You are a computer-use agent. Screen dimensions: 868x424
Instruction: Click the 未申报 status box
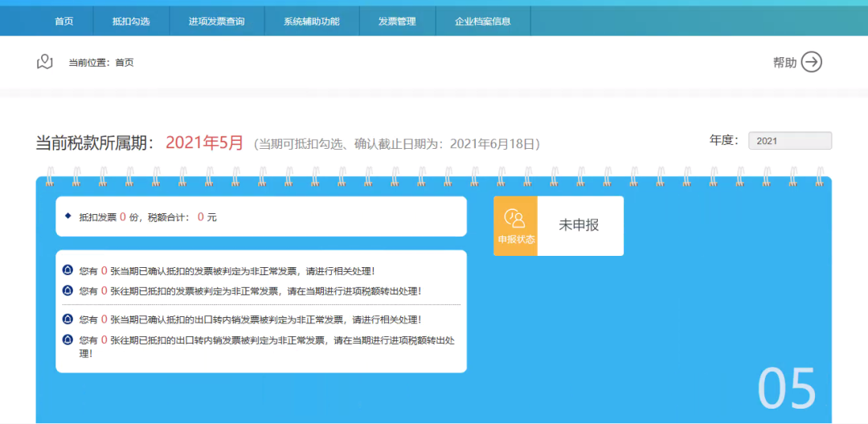click(580, 225)
